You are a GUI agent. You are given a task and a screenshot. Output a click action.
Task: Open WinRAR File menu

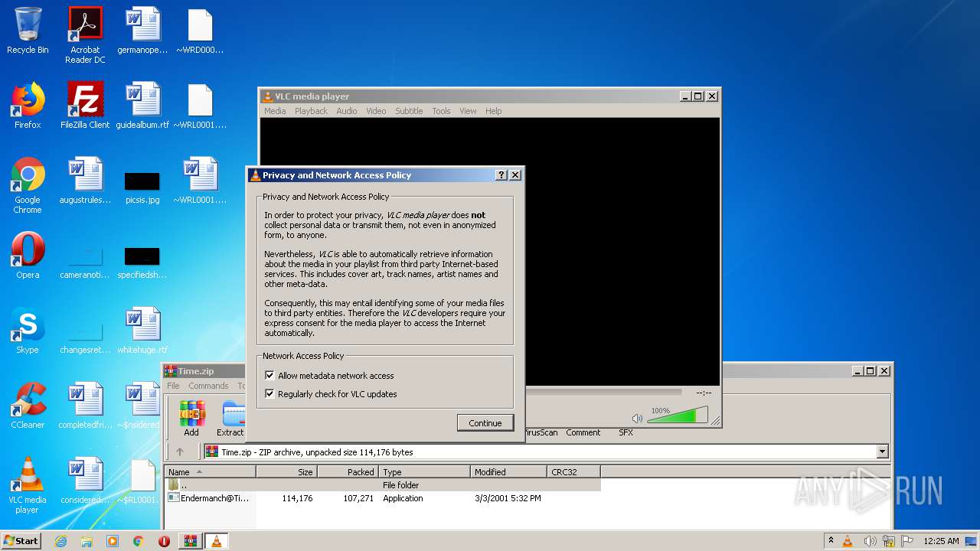click(174, 386)
